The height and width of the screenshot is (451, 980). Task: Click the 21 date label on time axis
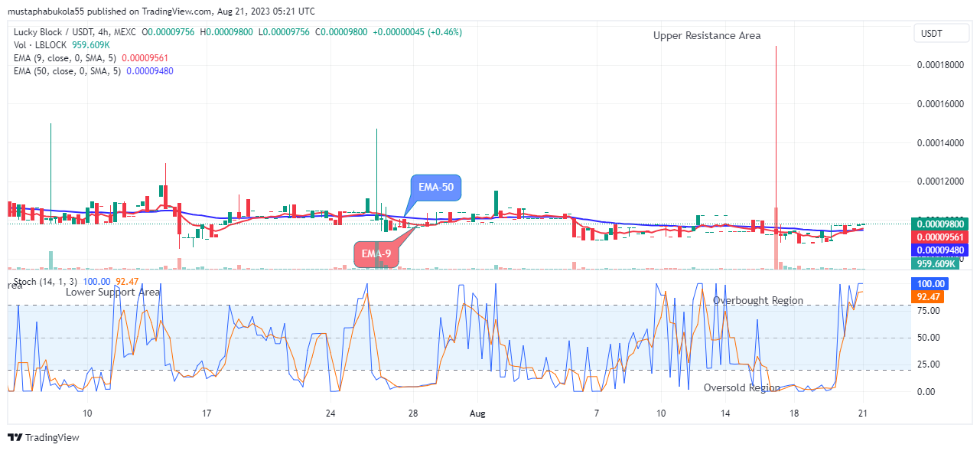tap(864, 413)
